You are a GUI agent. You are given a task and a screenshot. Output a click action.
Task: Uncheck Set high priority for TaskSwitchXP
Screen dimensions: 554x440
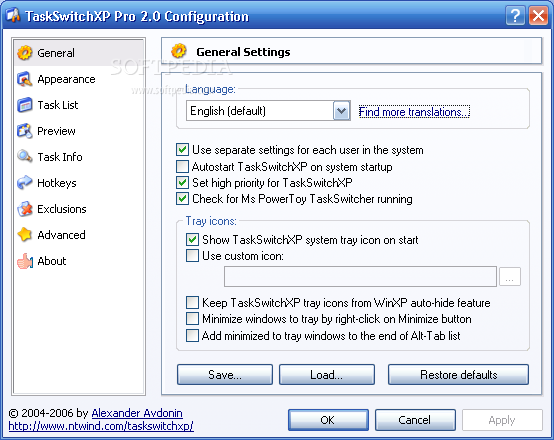(182, 183)
